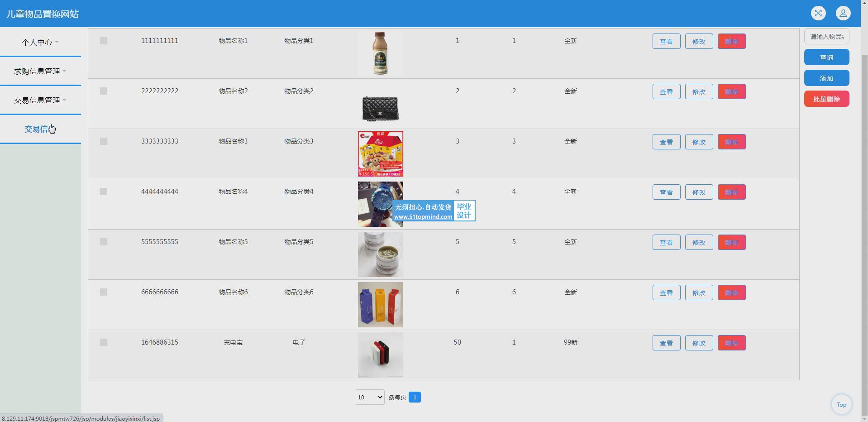Image resolution: width=868 pixels, height=422 pixels.
Task: Edit 物品名称6 with 修改 button
Action: click(x=699, y=293)
